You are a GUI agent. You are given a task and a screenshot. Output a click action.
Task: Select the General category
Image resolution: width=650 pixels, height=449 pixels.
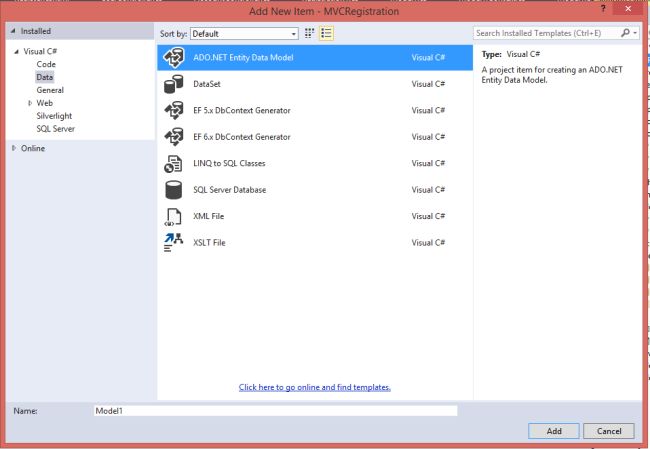[x=50, y=90]
